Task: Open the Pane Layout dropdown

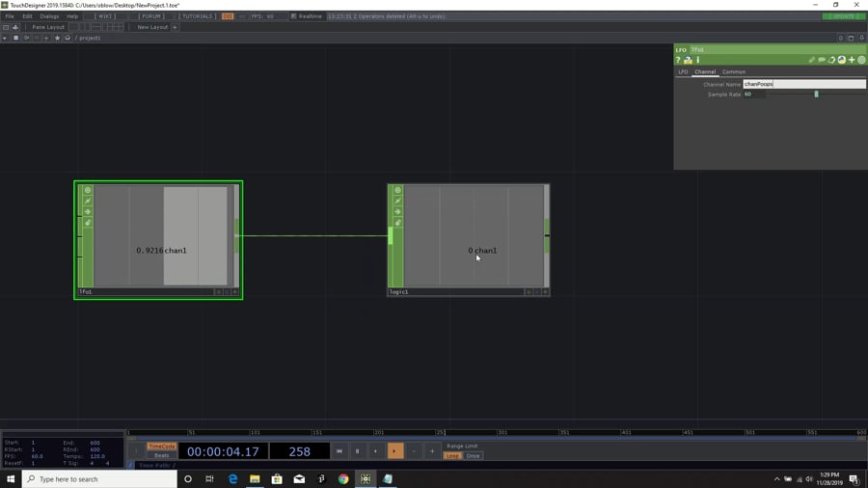Action: [48, 27]
